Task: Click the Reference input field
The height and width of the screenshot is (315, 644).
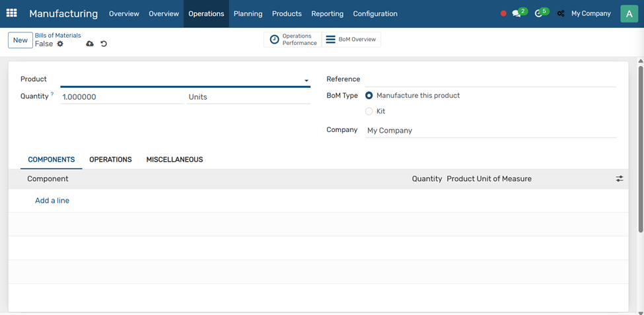Action: point(490,79)
